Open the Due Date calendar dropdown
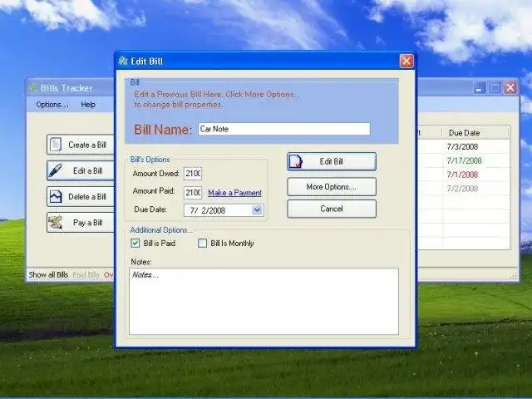532x399 pixels. 257,210
